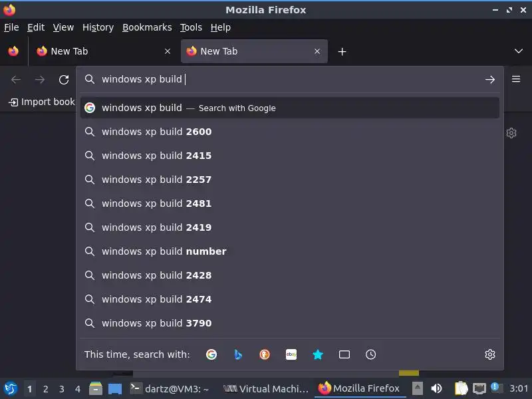Switch to dartz@VM3 terminal window
Viewport: 532px width, 399px height.
(x=170, y=388)
